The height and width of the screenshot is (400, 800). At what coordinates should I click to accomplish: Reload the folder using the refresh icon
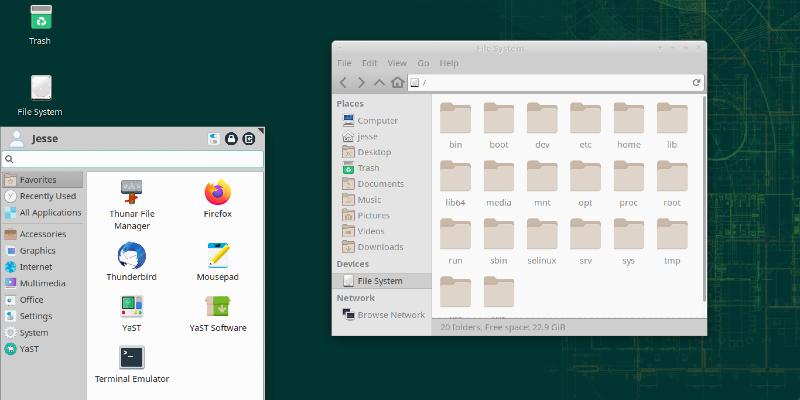(696, 82)
